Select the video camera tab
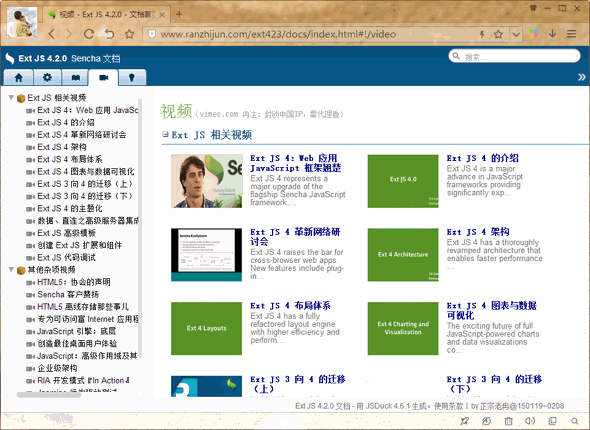Viewport: 590px width, 430px height. coord(103,77)
